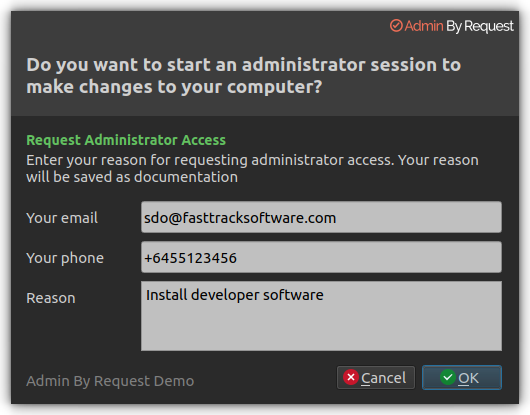Click the "Your email" field label
530x415 pixels.
[x=62, y=218]
